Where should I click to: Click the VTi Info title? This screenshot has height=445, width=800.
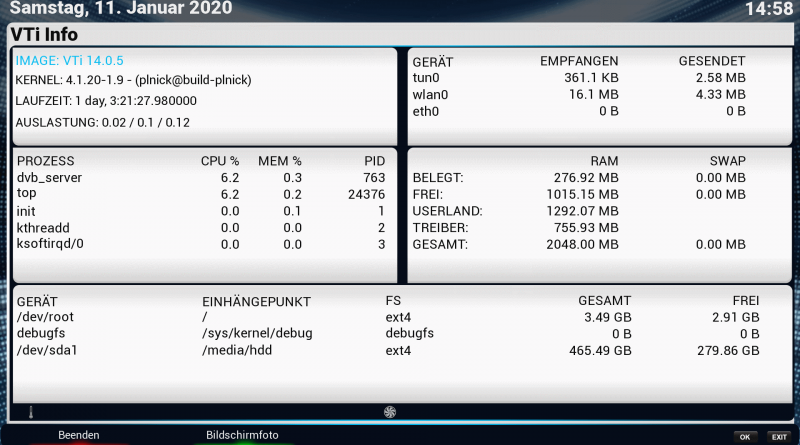(44, 35)
